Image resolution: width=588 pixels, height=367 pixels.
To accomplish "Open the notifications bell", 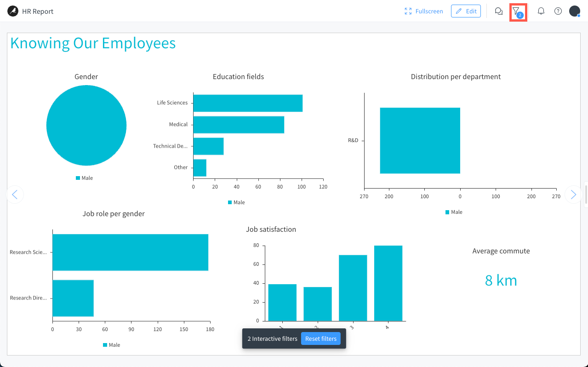I will tap(541, 11).
